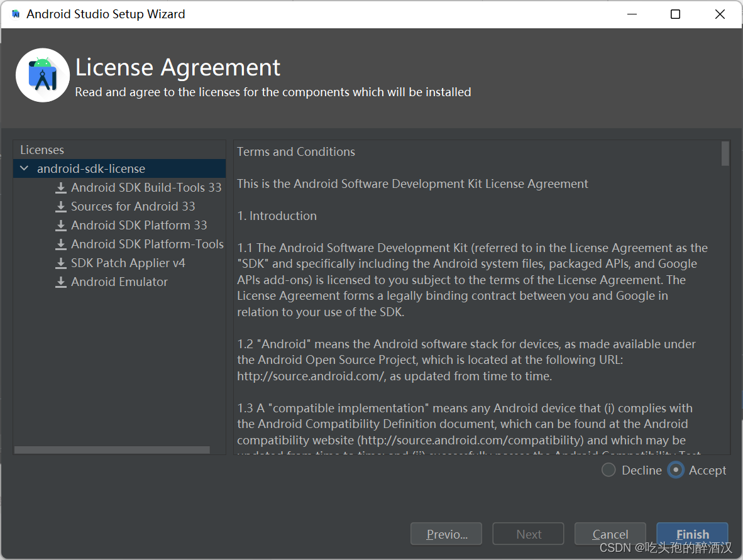Viewport: 743px width, 560px height.
Task: Close the Setup Wizard window
Action: pos(720,14)
